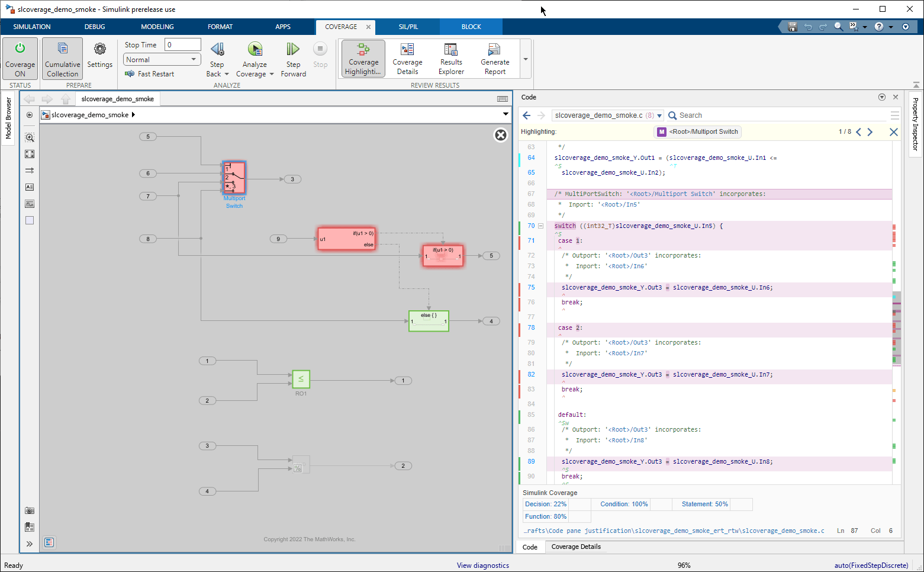The height and width of the screenshot is (572, 924).
Task: Open the Help question mark icon
Action: point(879,27)
